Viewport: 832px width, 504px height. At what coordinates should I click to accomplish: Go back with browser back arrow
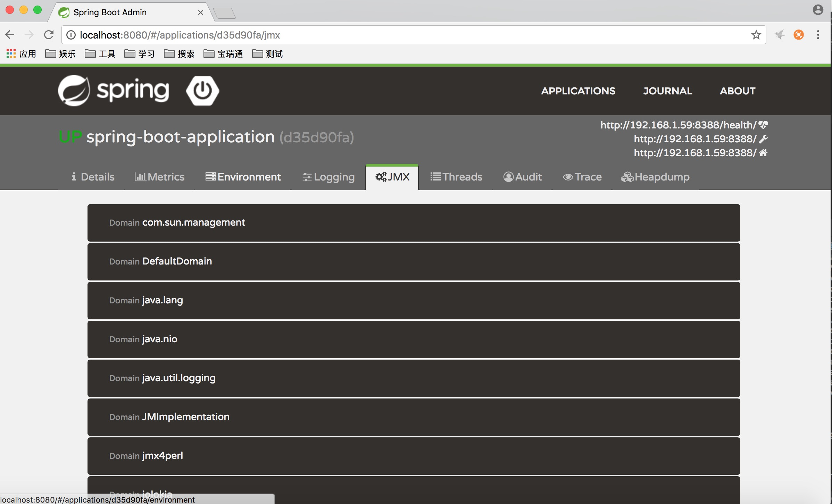(10, 35)
